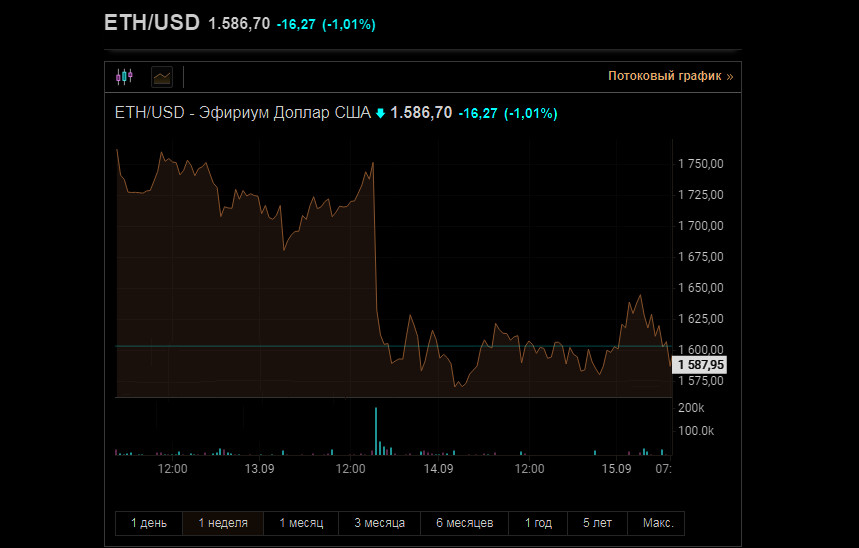This screenshot has height=548, width=859.
Task: Select the area chart type icon
Action: tap(161, 76)
